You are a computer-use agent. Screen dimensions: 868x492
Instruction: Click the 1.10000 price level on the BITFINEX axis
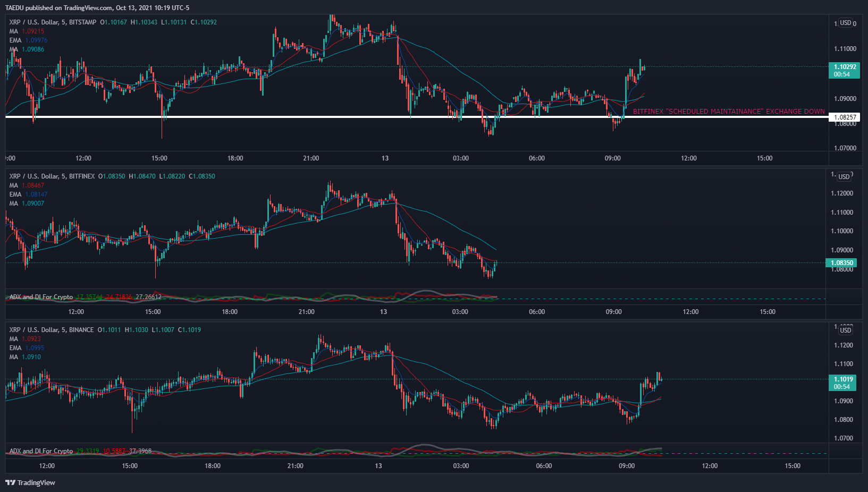[x=842, y=231]
